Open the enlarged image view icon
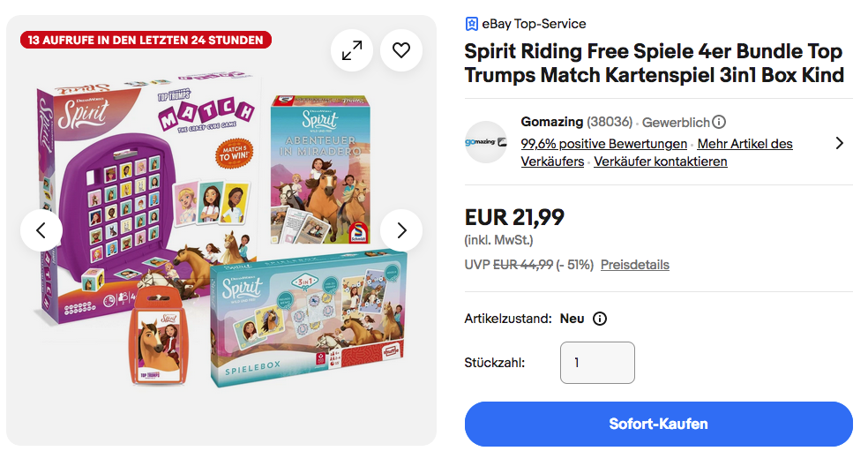Image resolution: width=868 pixels, height=451 pixels. click(x=352, y=51)
